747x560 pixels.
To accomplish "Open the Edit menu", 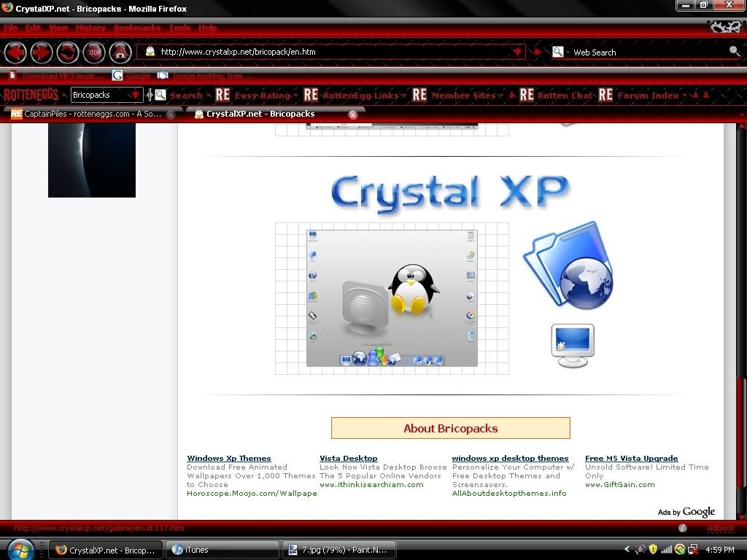I will [33, 28].
